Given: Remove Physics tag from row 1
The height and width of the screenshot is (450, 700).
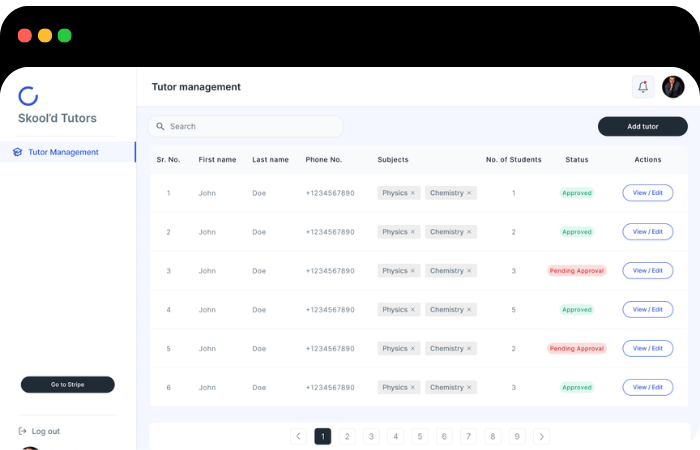Looking at the screenshot, I should (412, 193).
